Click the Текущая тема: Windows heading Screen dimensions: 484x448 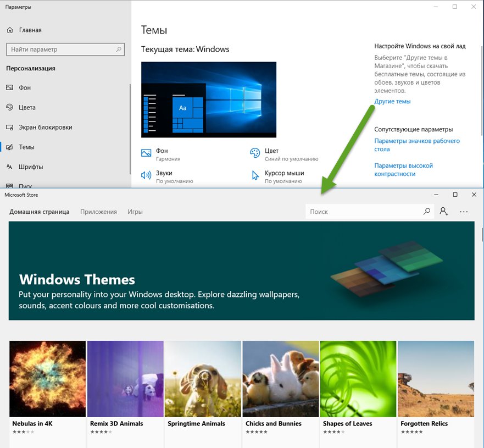pos(185,49)
